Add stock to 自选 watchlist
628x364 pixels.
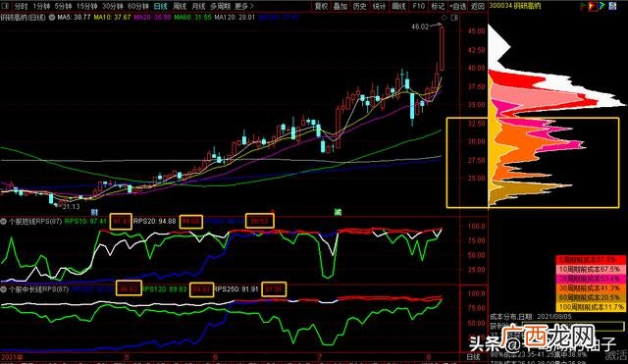(x=458, y=6)
